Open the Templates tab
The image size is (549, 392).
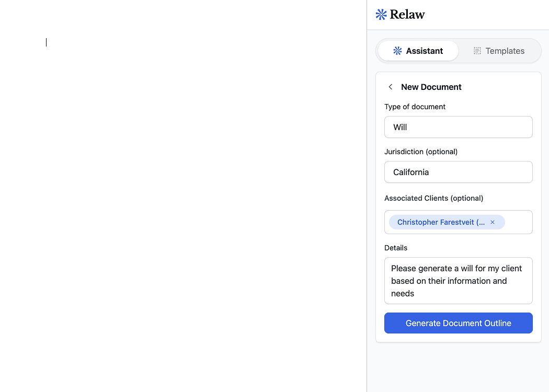coord(499,51)
